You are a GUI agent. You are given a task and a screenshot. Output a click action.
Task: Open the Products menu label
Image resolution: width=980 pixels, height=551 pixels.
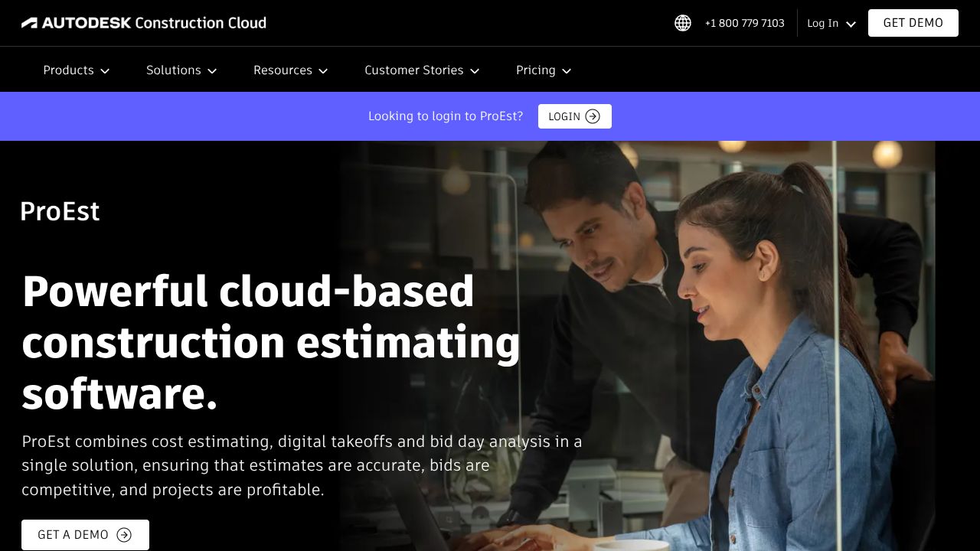(68, 70)
